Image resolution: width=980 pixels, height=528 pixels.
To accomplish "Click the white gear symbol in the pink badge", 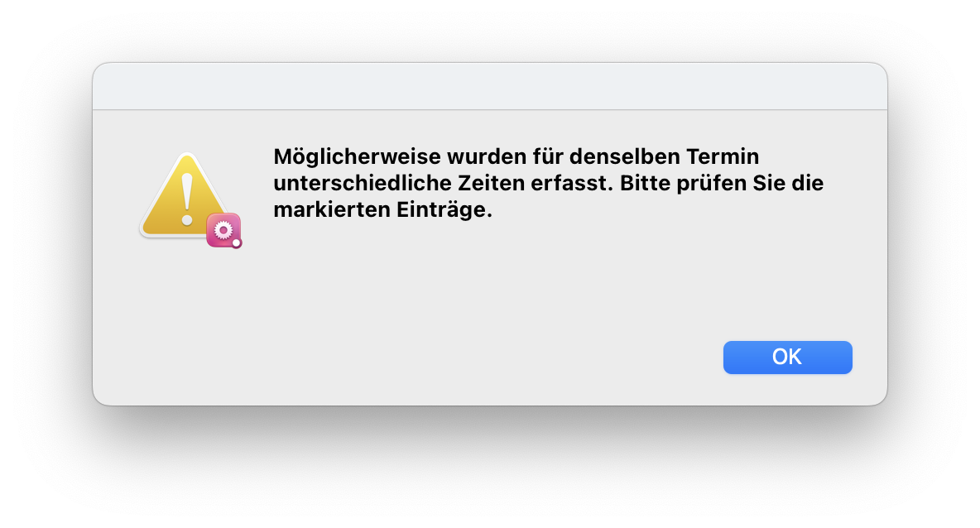I will pyautogui.click(x=223, y=230).
